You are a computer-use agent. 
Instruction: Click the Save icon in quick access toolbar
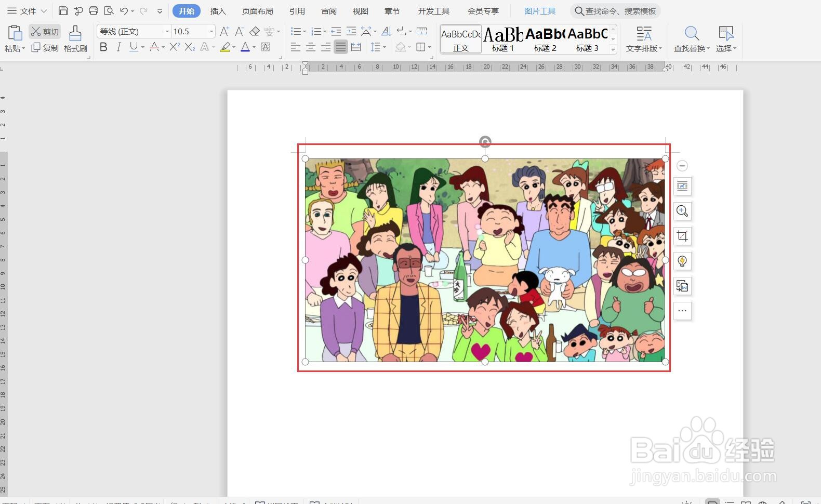63,10
